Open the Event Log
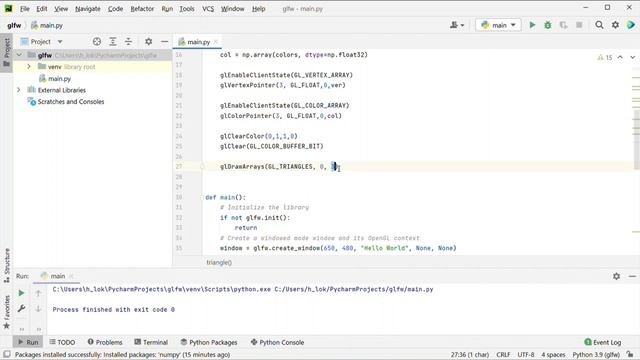Image resolution: width=640 pixels, height=360 pixels. tap(603, 342)
